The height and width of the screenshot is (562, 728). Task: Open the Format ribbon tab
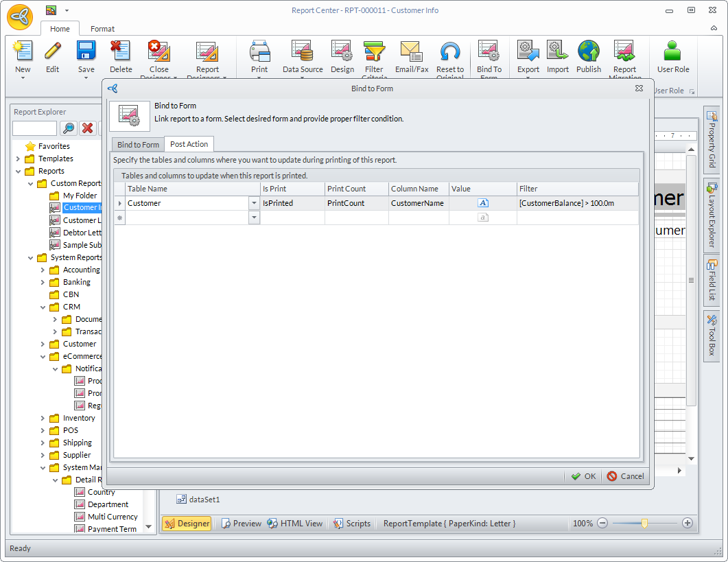tap(103, 29)
